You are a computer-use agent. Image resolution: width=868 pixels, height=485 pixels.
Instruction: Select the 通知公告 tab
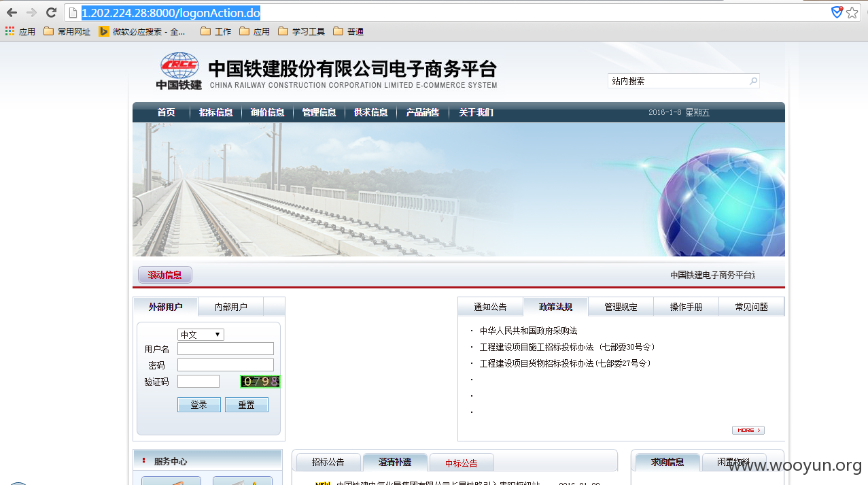click(491, 307)
